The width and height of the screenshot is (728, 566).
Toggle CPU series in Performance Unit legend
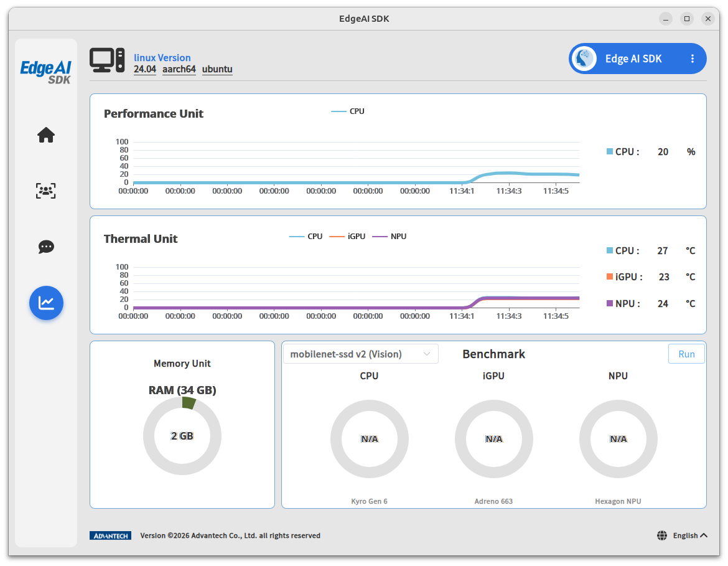(x=348, y=111)
